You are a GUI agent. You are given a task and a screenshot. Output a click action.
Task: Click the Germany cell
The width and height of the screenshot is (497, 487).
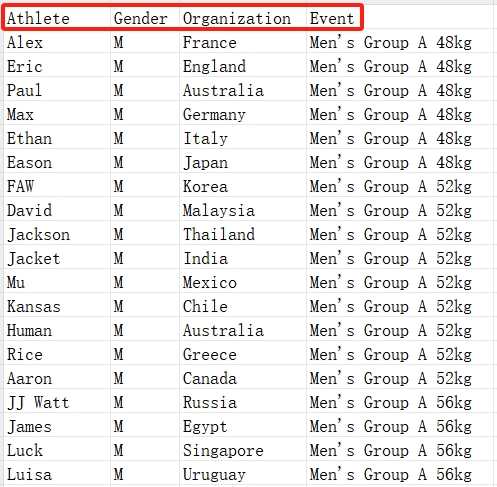243,114
